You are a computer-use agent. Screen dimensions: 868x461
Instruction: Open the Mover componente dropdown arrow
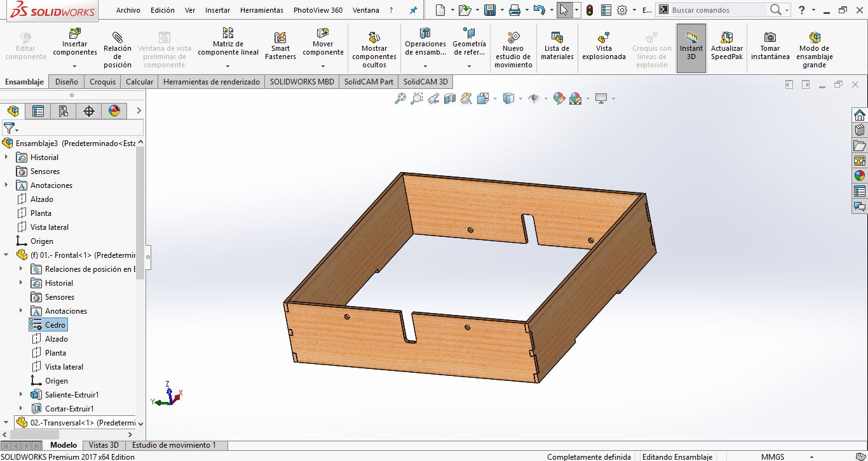(323, 66)
